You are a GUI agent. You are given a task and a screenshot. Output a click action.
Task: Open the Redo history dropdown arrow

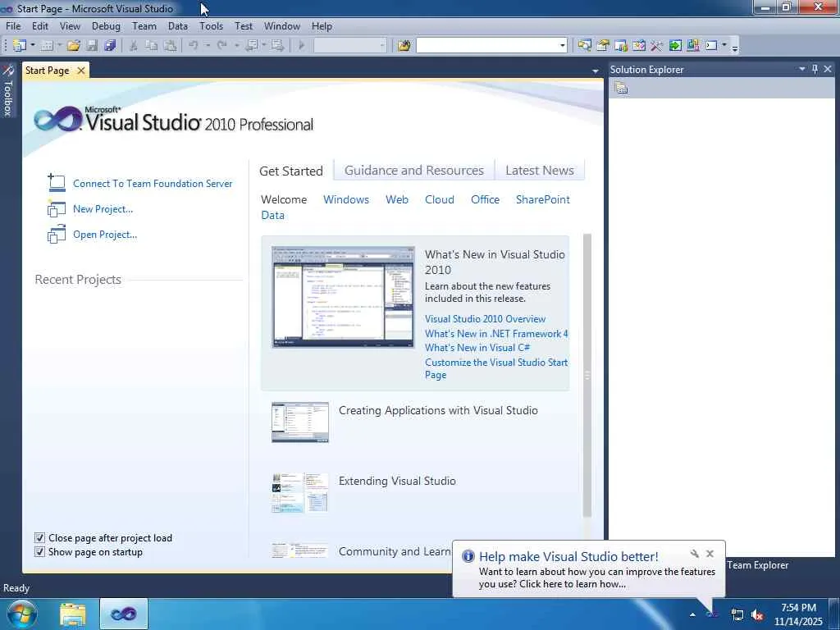pos(236,46)
